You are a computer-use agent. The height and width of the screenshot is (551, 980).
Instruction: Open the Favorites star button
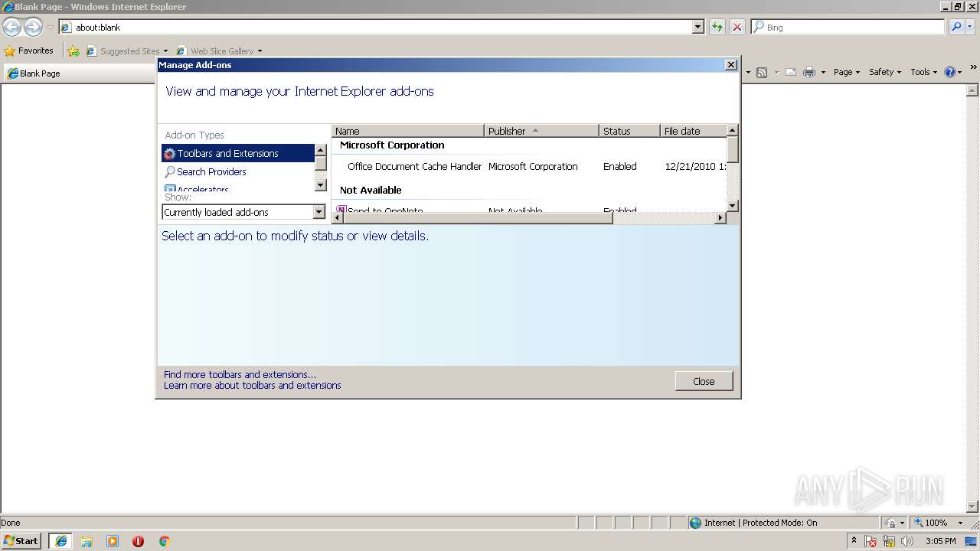click(x=29, y=51)
